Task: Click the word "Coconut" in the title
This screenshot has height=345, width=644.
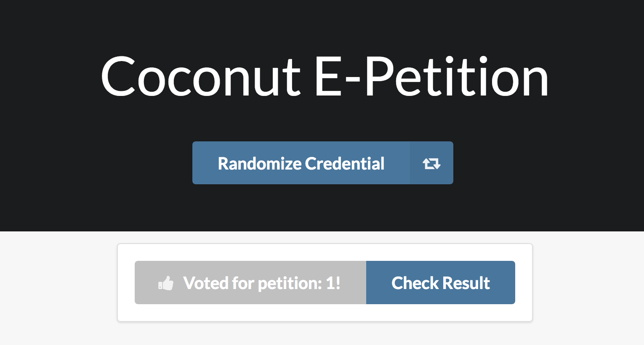Action: [x=200, y=77]
